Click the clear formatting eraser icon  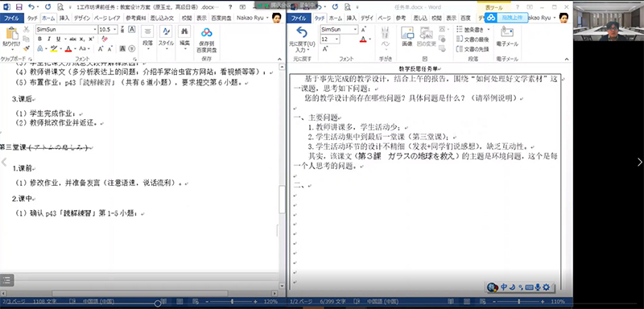click(x=104, y=39)
